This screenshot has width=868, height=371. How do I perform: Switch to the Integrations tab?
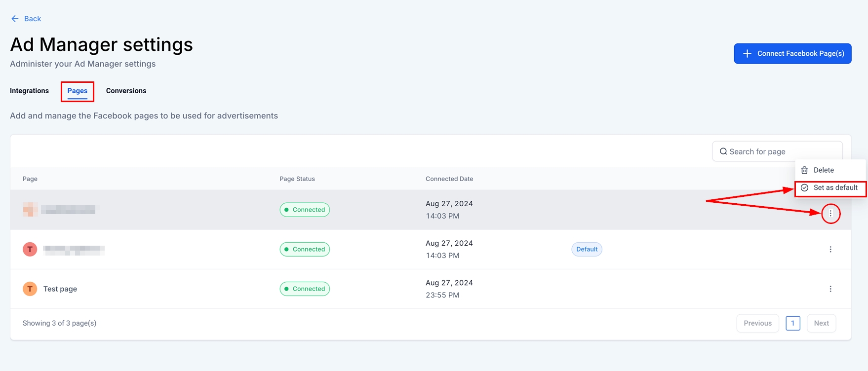pyautogui.click(x=29, y=91)
